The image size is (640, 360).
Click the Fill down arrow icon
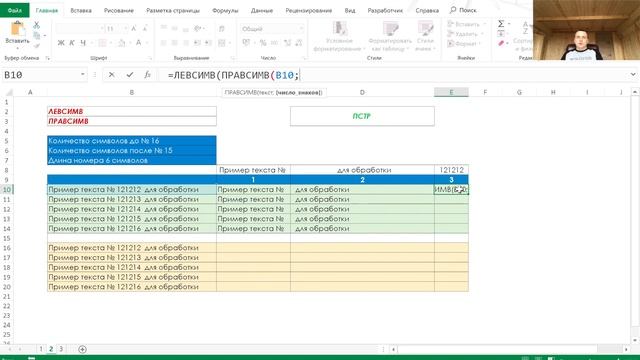point(501,33)
